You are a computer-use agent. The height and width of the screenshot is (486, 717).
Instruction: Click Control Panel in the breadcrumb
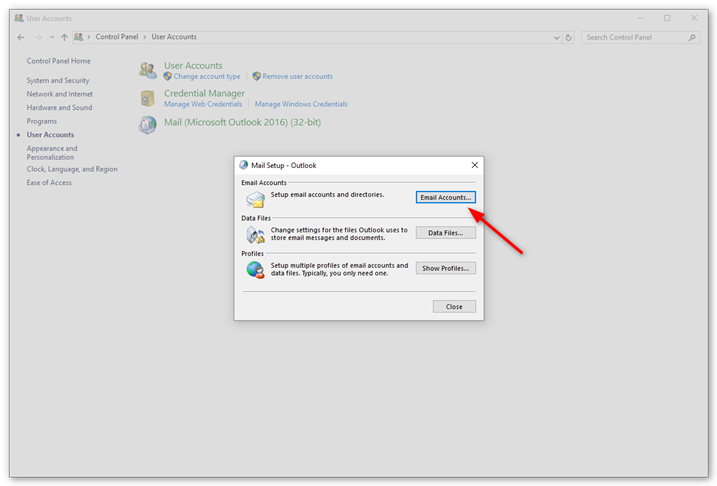[x=117, y=37]
